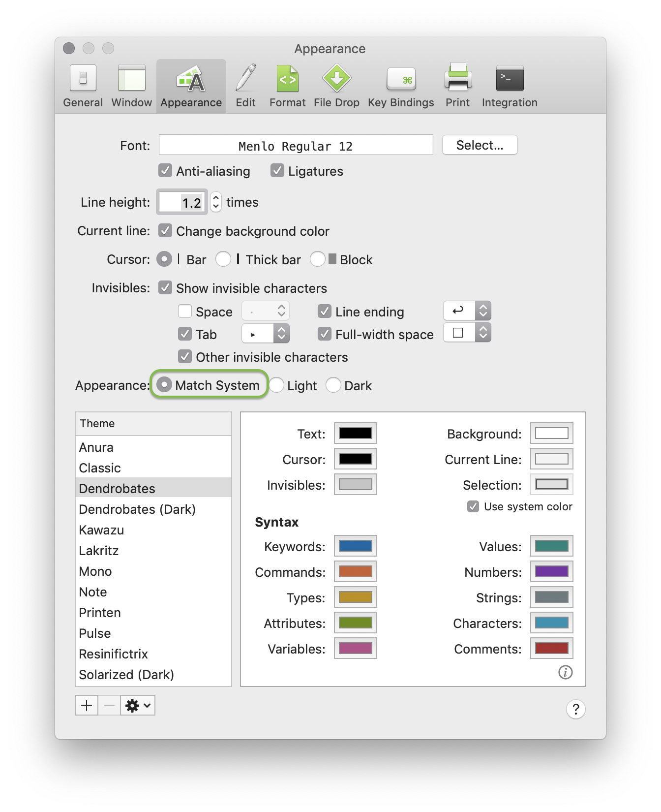Open the Comments syntax color well
The width and height of the screenshot is (661, 812).
click(x=552, y=648)
